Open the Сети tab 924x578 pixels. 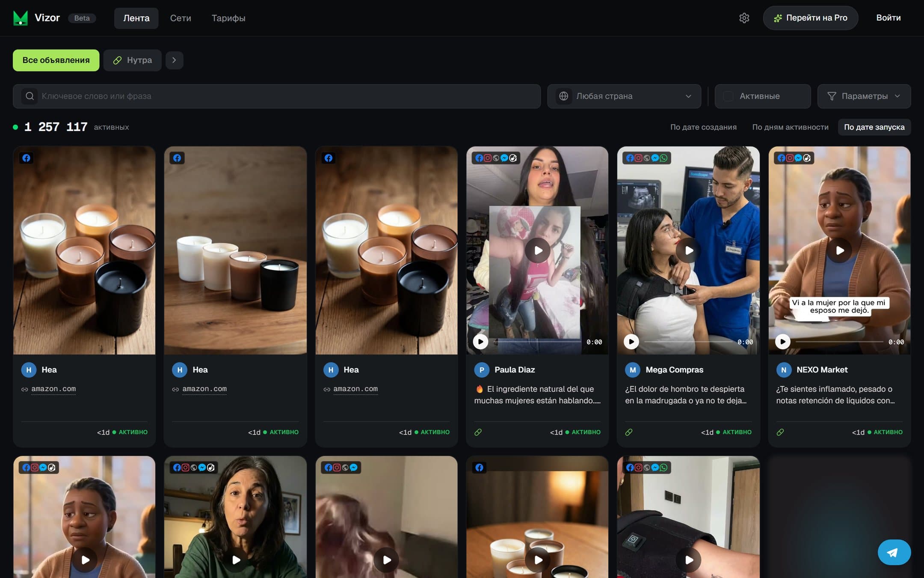[181, 18]
